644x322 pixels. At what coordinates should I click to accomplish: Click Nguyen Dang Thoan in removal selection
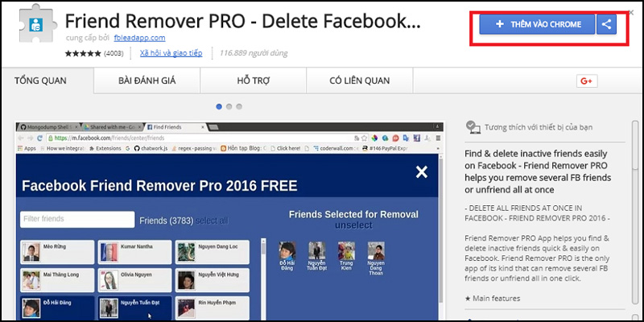(376, 258)
